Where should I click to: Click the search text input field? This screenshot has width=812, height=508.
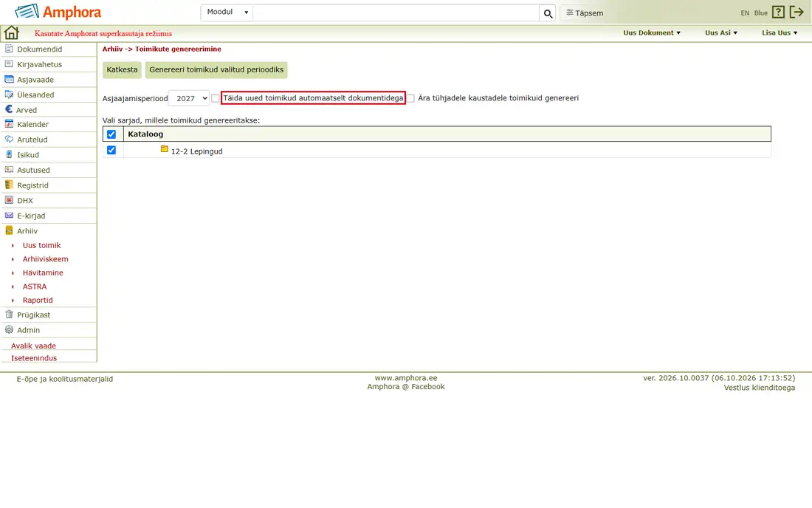396,13
